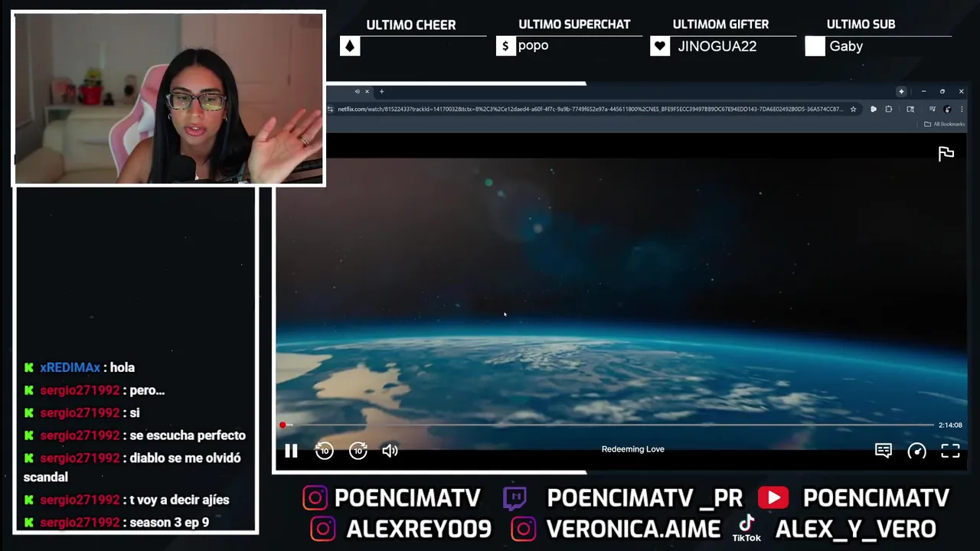Click the Instagram icon beside VERONICA.AIME
Screen dimensions: 980x551
524,529
